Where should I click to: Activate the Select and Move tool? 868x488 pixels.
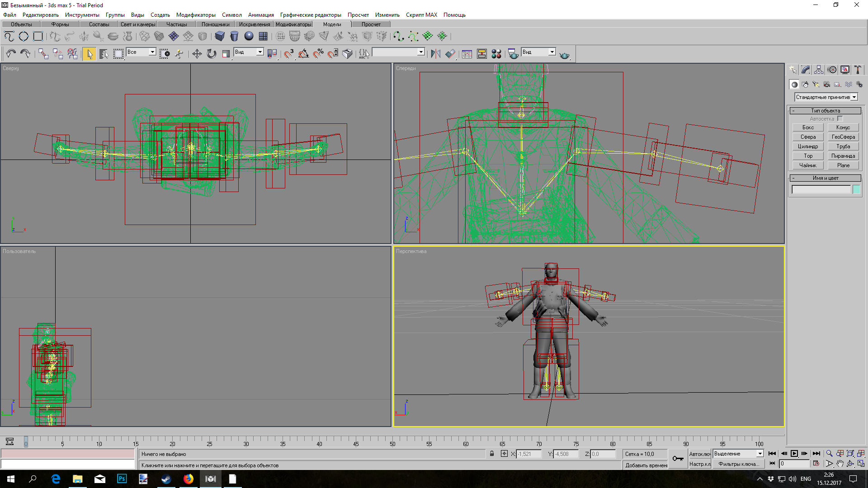pyautogui.click(x=197, y=54)
